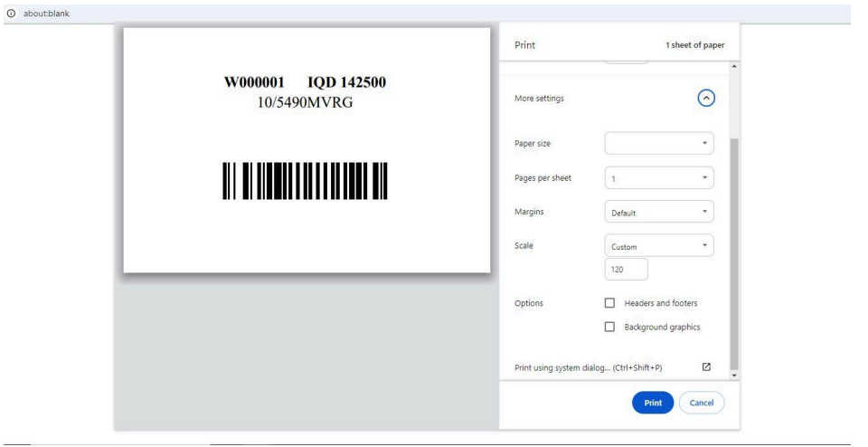
Task: Click the open-external icon for system dialog
Action: 706,366
